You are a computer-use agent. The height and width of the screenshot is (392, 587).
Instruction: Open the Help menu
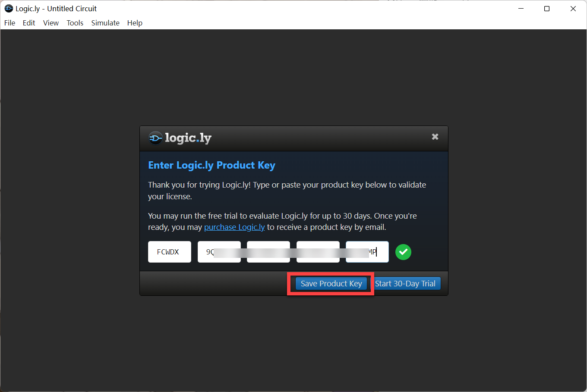point(135,23)
